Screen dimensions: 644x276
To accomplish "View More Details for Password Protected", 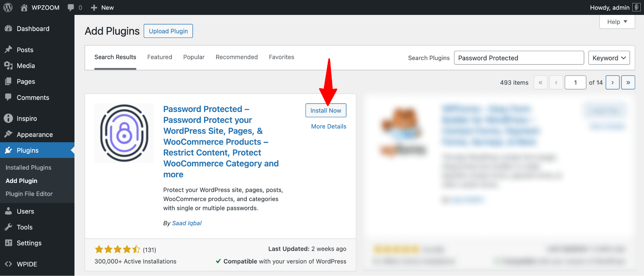I will 328,127.
